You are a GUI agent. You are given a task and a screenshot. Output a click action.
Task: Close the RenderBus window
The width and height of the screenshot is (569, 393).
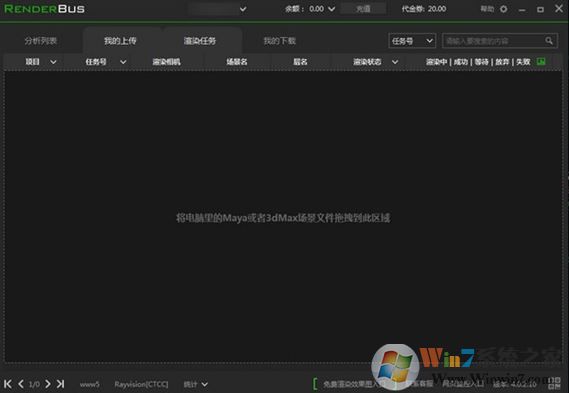[559, 9]
